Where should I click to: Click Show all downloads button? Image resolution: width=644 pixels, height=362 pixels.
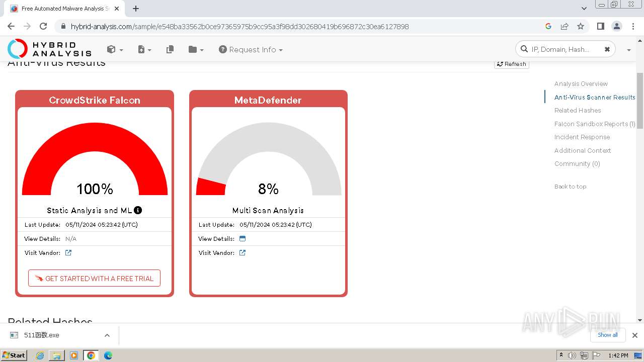(608, 335)
